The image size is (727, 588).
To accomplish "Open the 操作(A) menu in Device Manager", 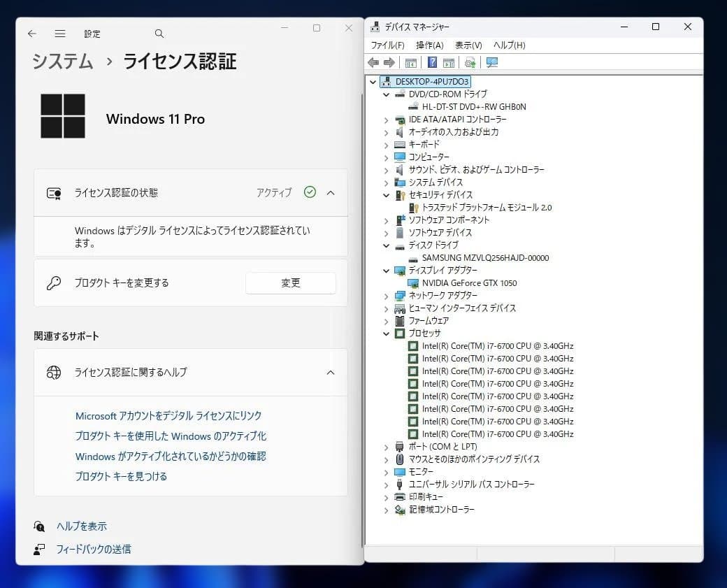I will [430, 44].
